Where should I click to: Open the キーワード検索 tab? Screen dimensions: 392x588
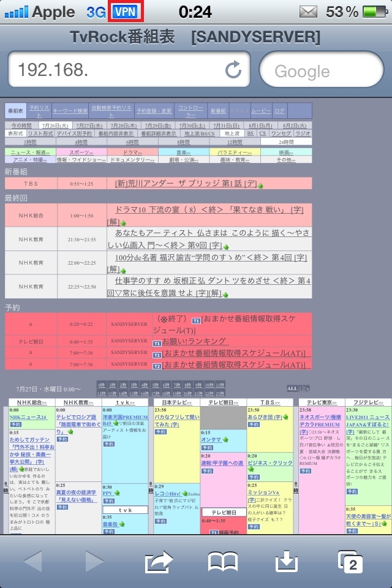(x=70, y=111)
